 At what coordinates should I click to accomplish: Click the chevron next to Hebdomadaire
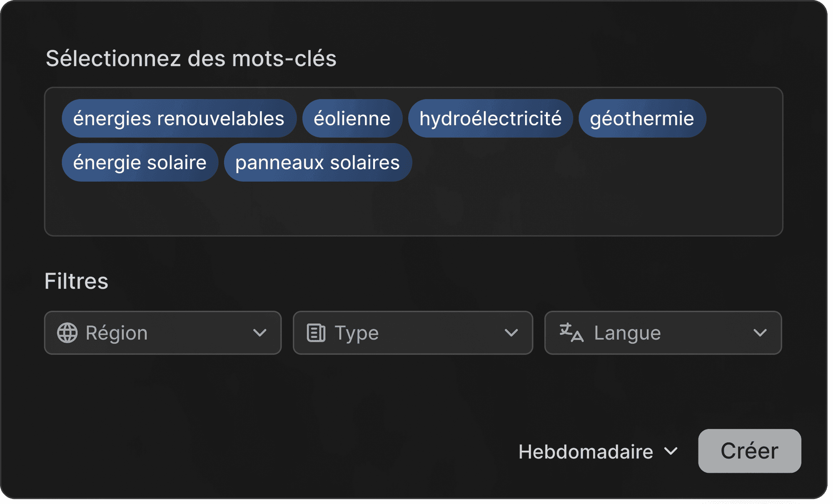(671, 452)
